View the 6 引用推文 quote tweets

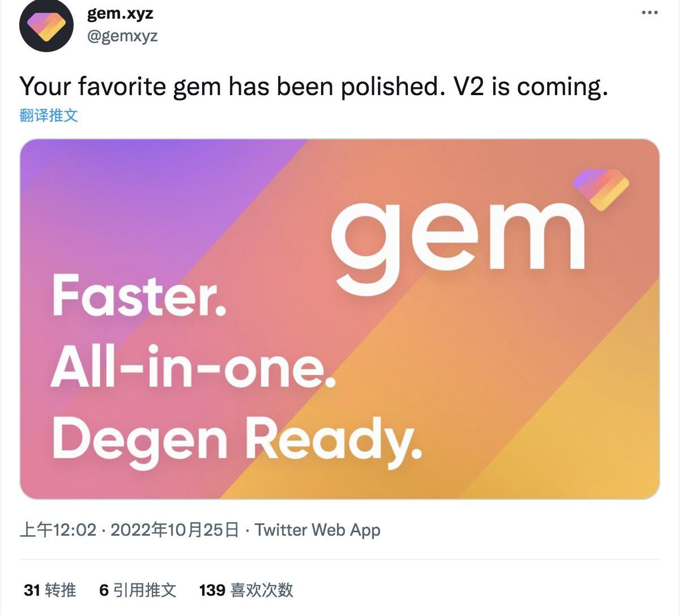138,590
